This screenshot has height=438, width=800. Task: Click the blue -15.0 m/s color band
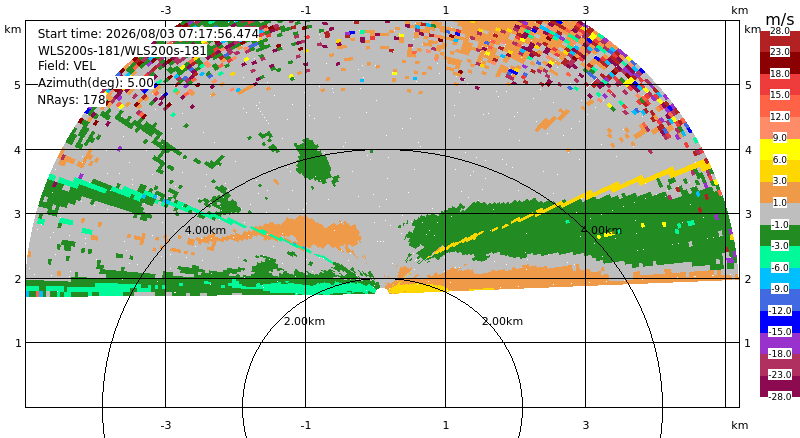pos(780,322)
